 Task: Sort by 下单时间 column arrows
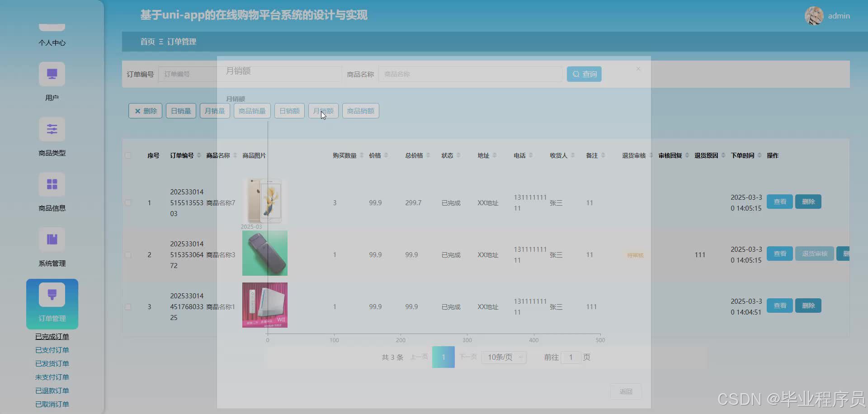759,155
